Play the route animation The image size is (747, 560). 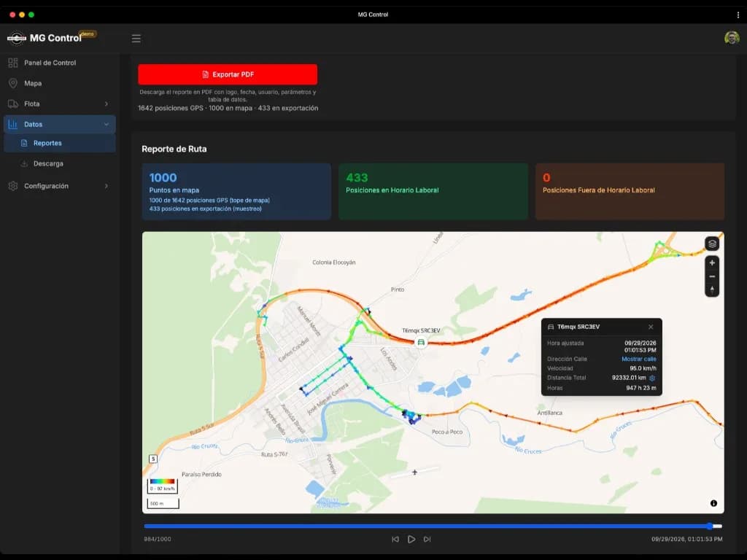411,539
